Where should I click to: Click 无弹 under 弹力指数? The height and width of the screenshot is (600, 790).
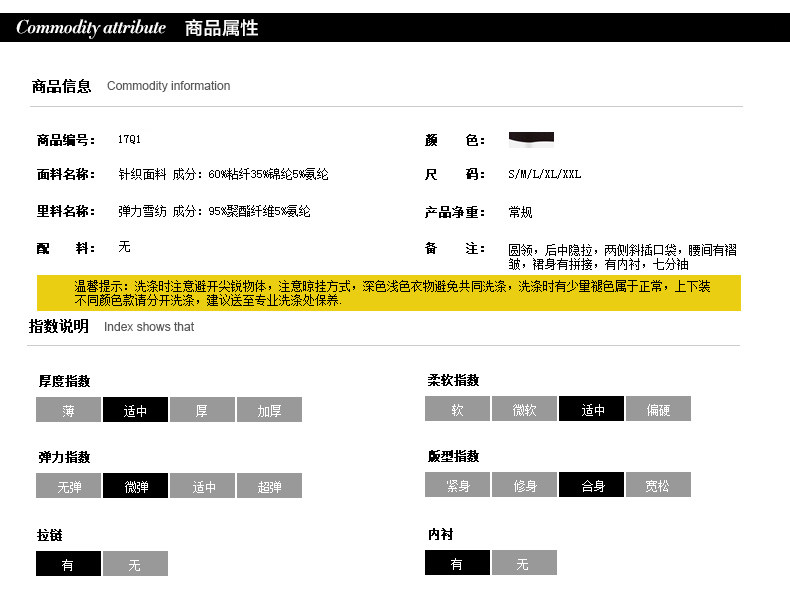click(68, 487)
